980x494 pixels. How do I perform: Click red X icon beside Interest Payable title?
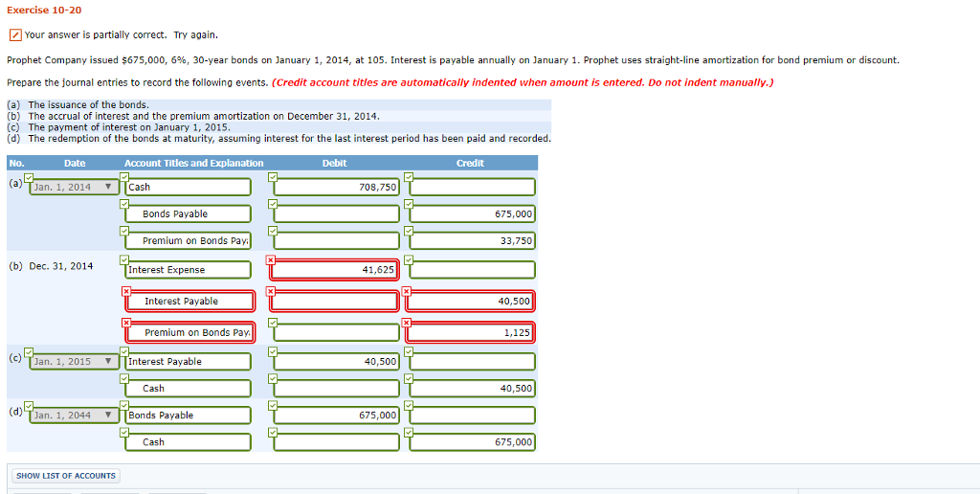pos(125,291)
